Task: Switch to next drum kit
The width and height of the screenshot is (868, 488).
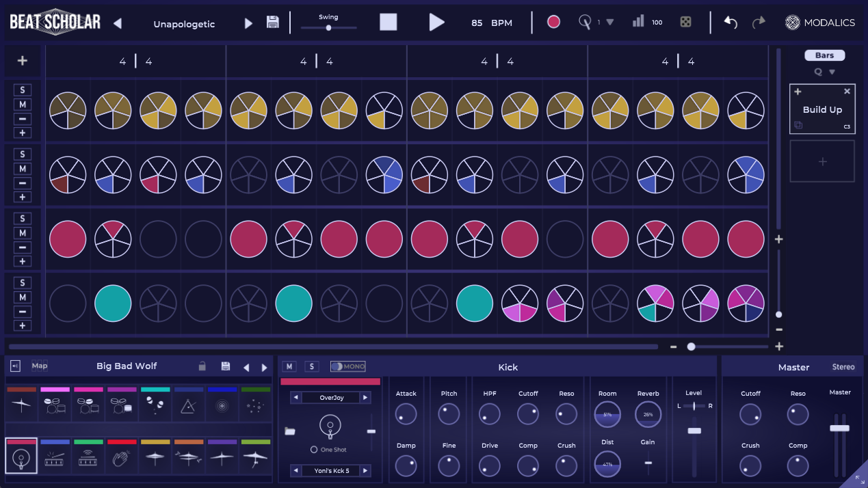Action: [x=265, y=367]
